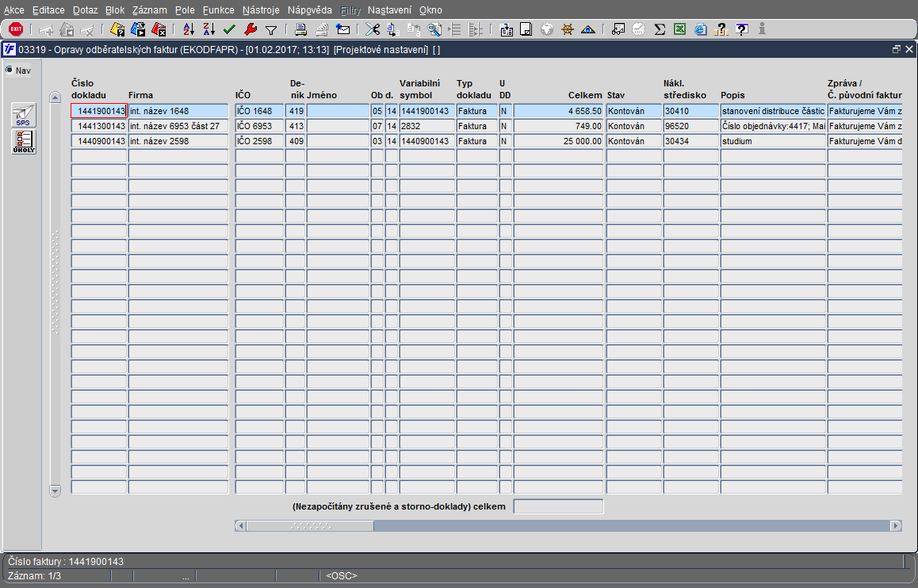Screen dimensions: 918x588
Task: Open the SPS paper plane sidebar button
Action: pyautogui.click(x=24, y=115)
